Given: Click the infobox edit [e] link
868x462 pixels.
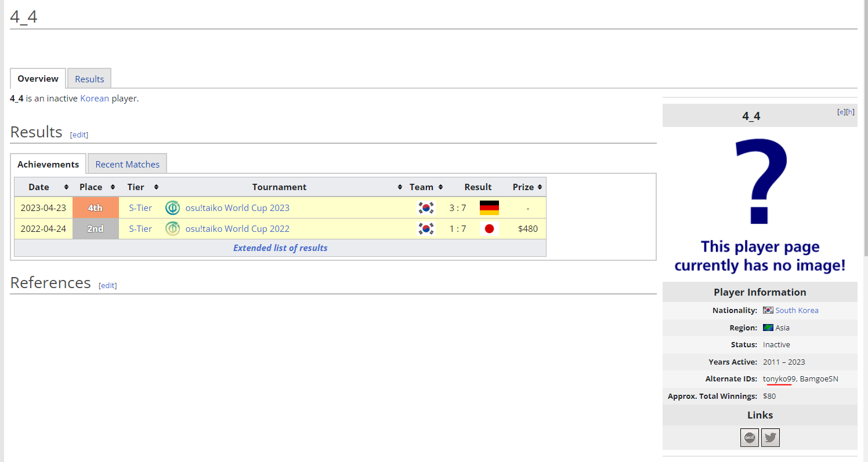Looking at the screenshot, I should click(x=841, y=112).
